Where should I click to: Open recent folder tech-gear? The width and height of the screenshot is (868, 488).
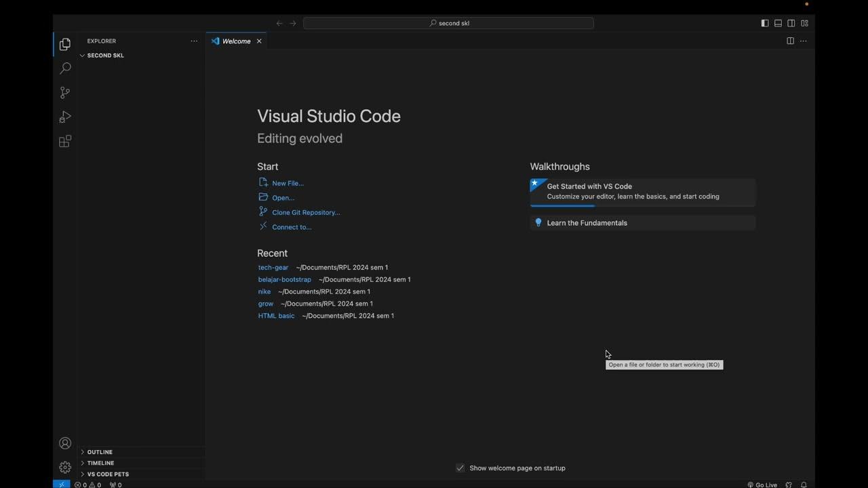point(273,268)
